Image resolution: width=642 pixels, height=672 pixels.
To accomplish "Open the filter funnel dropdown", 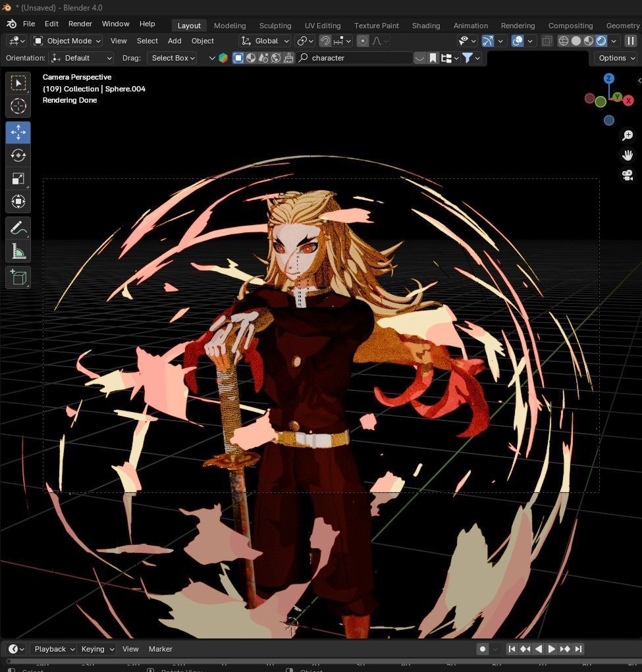I will tap(471, 58).
